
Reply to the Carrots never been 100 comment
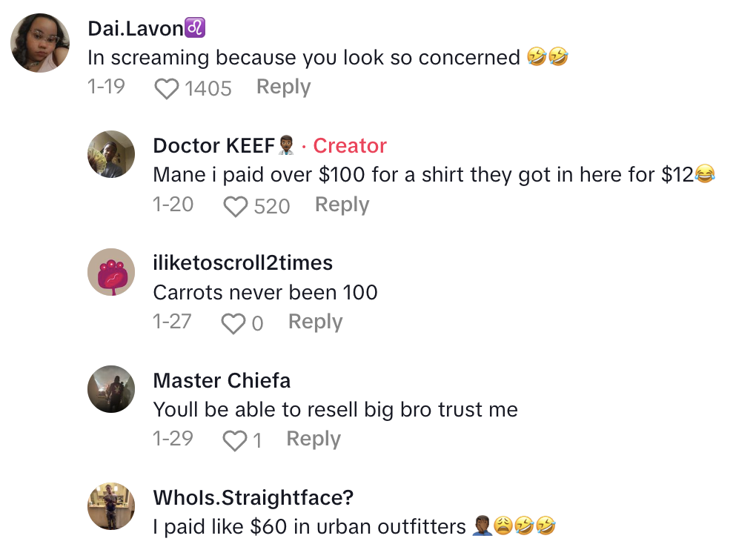click(x=315, y=322)
